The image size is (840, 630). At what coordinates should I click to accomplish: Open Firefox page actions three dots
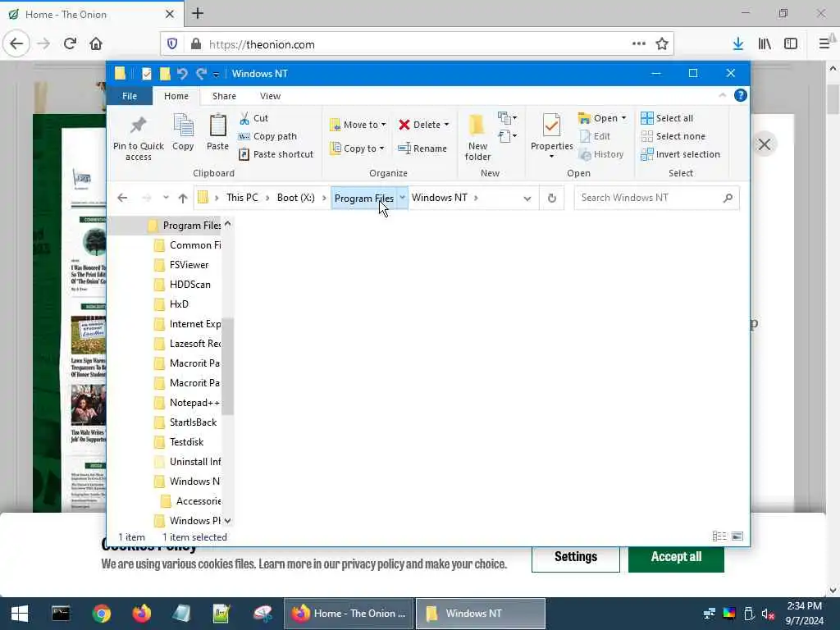point(638,44)
